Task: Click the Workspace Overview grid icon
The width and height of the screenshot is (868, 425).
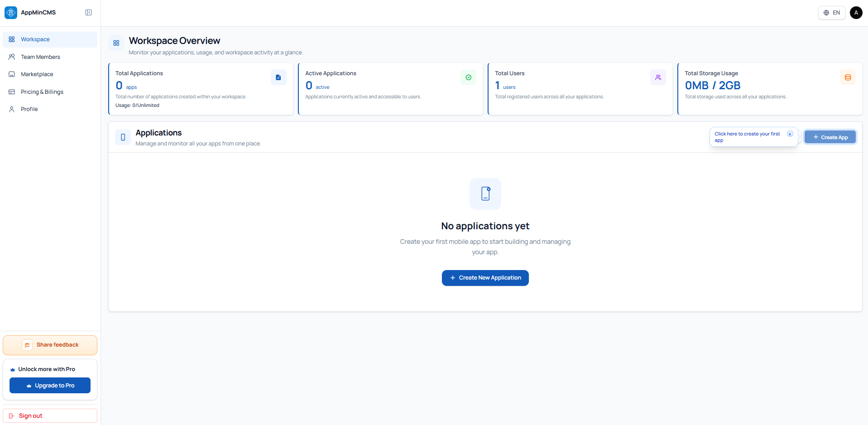Action: click(116, 43)
